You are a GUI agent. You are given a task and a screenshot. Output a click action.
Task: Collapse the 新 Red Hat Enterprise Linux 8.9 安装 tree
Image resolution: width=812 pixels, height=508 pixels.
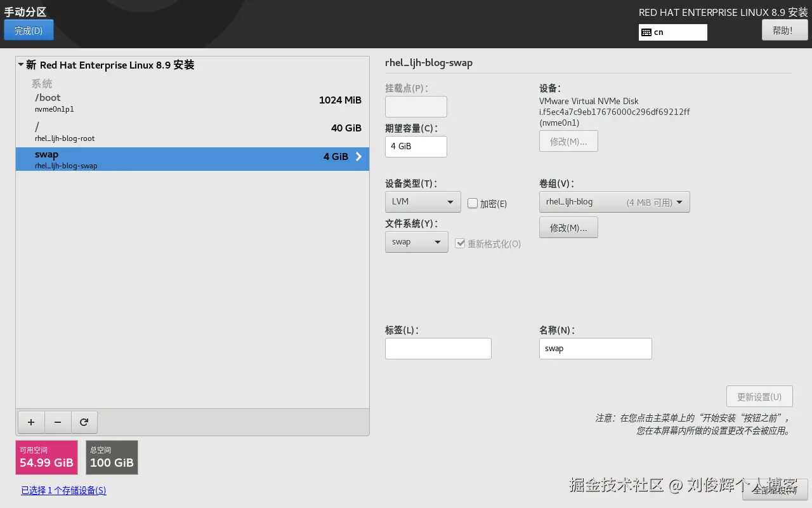(21, 65)
